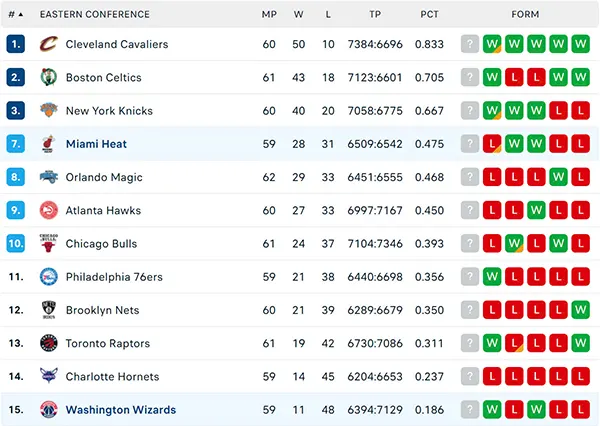The width and height of the screenshot is (600, 426).
Task: Click the Atlanta Hawks percentage 0.450
Action: coord(429,210)
